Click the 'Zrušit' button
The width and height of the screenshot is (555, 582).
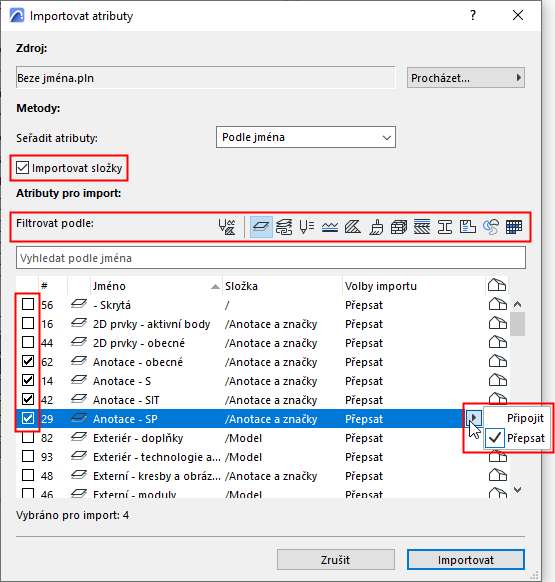point(336,559)
